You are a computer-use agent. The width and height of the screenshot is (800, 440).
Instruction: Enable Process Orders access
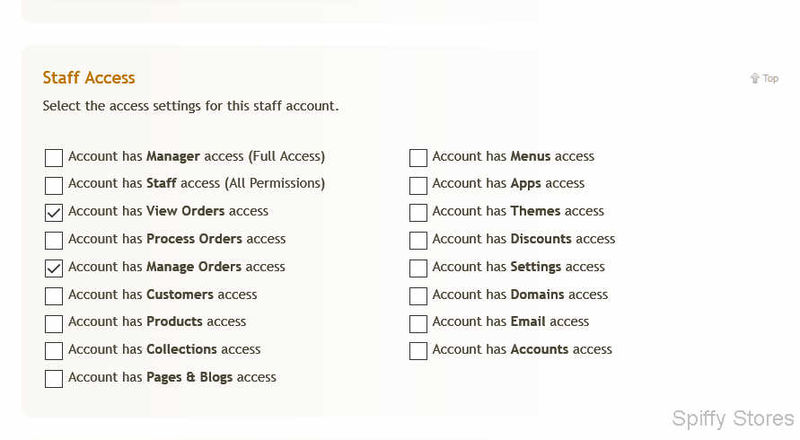click(54, 240)
